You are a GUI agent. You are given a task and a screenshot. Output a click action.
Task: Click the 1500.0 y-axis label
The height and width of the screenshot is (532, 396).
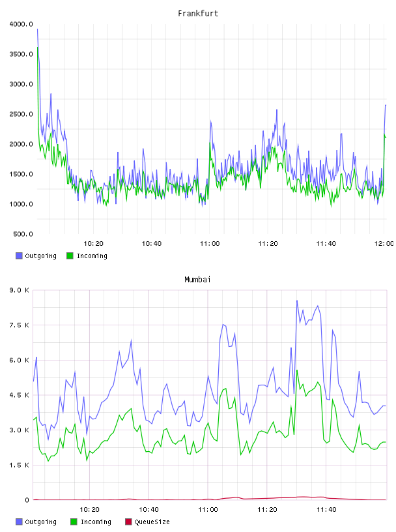pos(21,174)
